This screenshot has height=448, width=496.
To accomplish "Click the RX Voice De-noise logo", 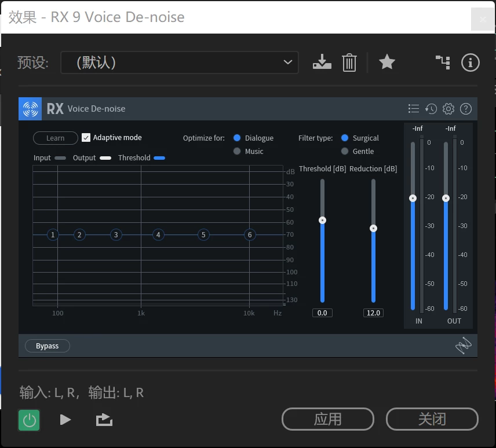I will point(30,109).
